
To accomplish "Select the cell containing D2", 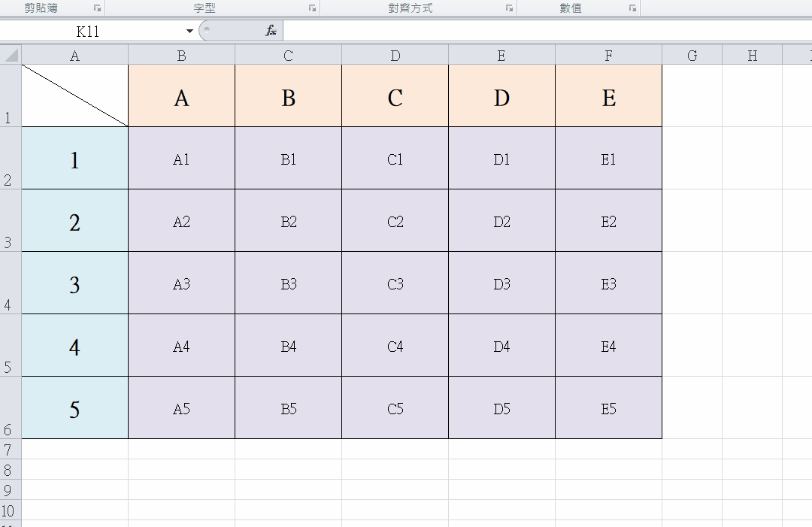I will (501, 221).
